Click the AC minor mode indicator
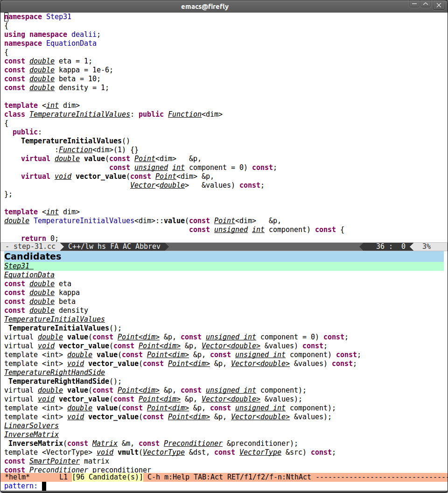 [x=126, y=246]
